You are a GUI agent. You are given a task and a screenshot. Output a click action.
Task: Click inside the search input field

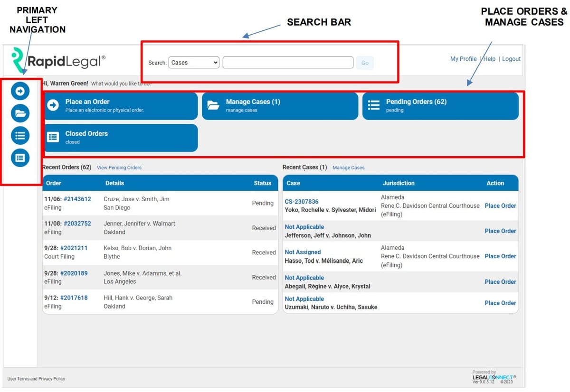pos(287,62)
